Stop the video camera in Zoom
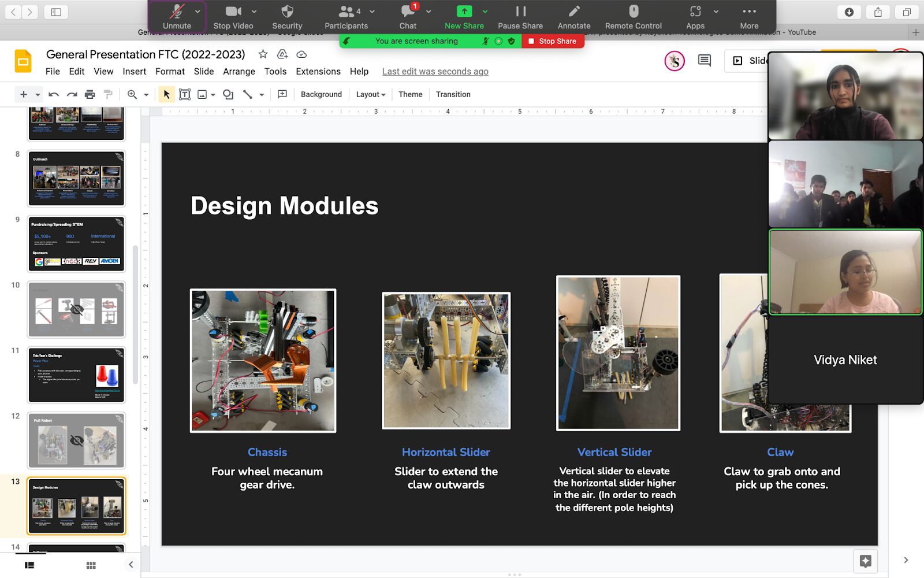The height and width of the screenshot is (578, 924). tap(233, 16)
